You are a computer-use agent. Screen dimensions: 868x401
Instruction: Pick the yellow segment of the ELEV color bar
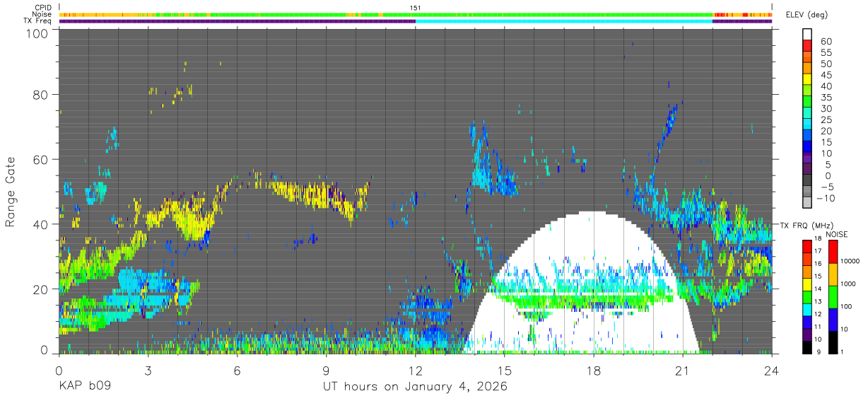point(807,79)
